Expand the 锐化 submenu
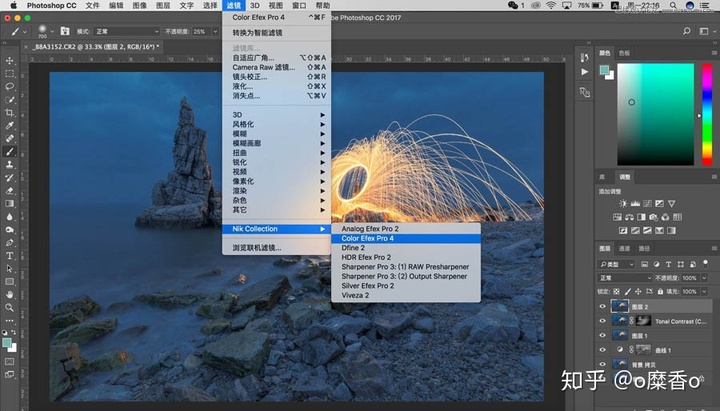720x411 pixels. coord(276,162)
